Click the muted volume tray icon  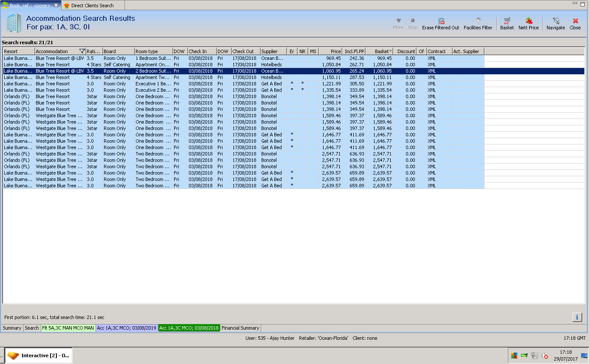click(x=545, y=356)
